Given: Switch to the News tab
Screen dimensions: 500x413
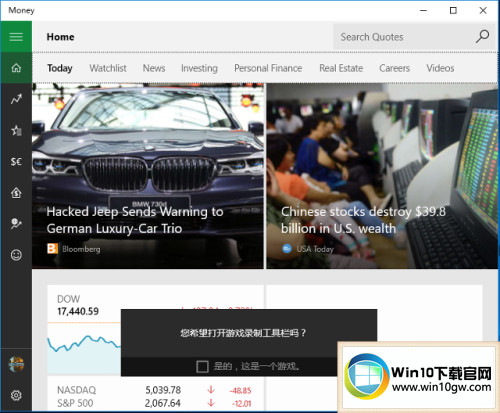Looking at the screenshot, I should 154,68.
